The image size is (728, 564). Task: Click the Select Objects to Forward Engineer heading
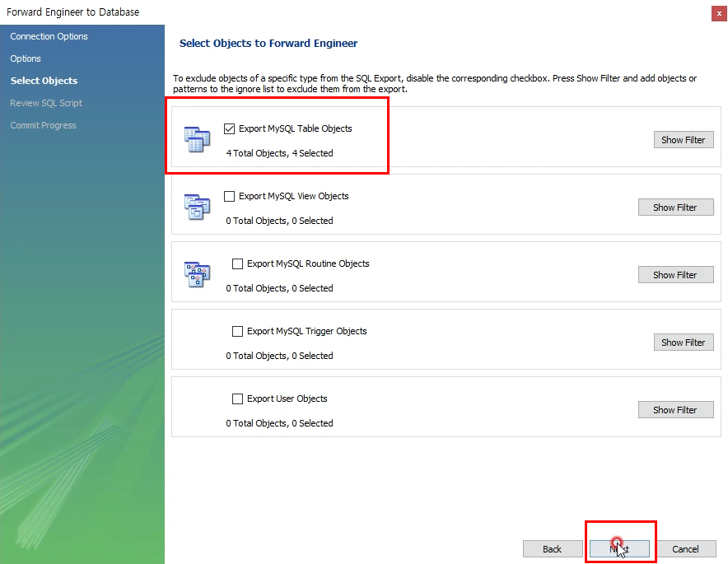268,43
